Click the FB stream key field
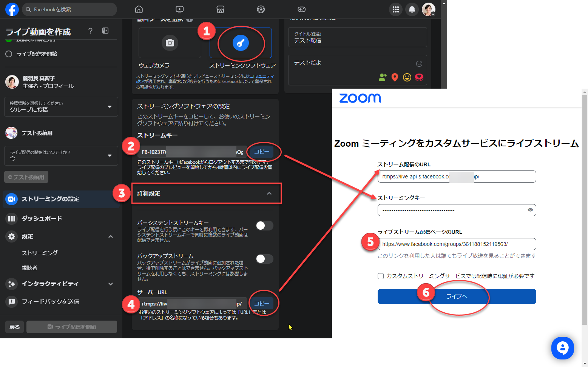This screenshot has width=588, height=367. [x=193, y=152]
